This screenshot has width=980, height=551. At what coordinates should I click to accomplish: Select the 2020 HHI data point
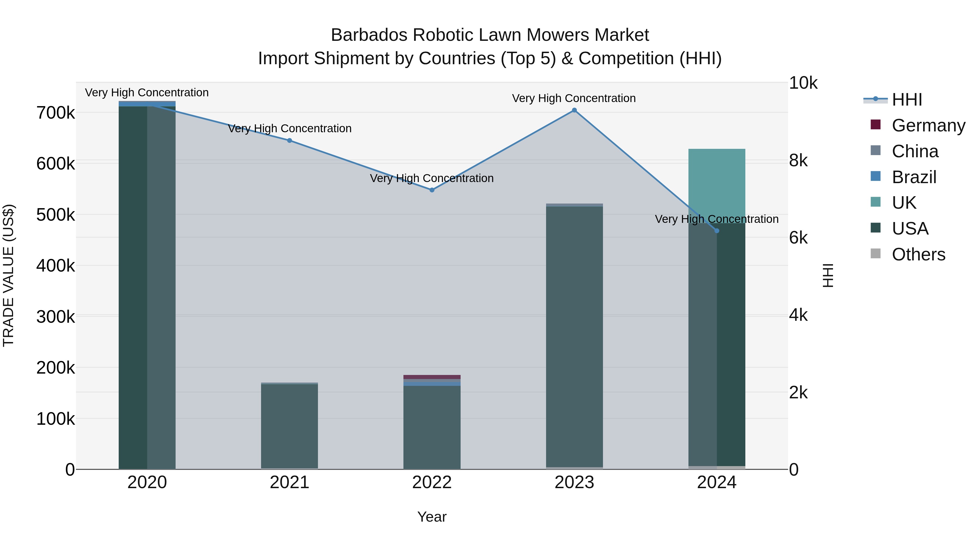pos(147,104)
